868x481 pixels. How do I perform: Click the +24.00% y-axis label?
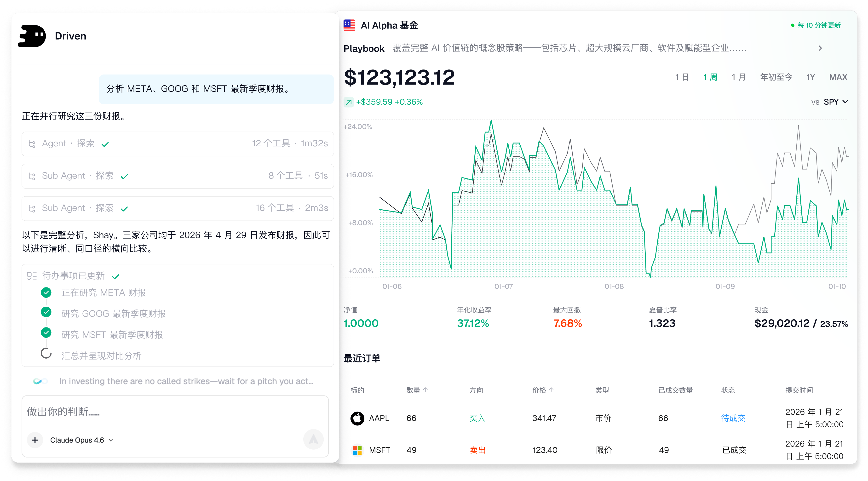point(357,127)
